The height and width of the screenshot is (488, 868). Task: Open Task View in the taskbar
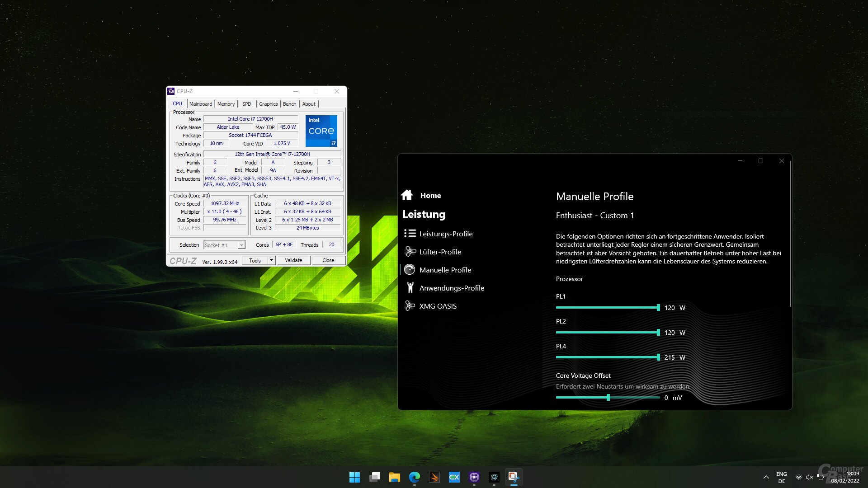[x=374, y=477]
